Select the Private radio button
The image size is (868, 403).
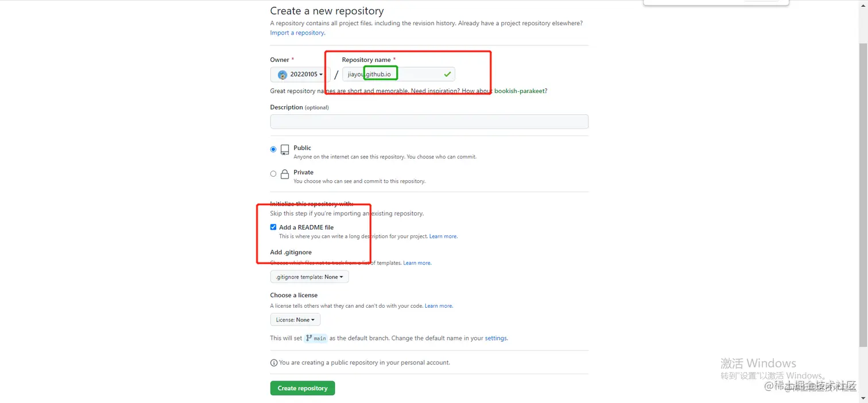273,173
